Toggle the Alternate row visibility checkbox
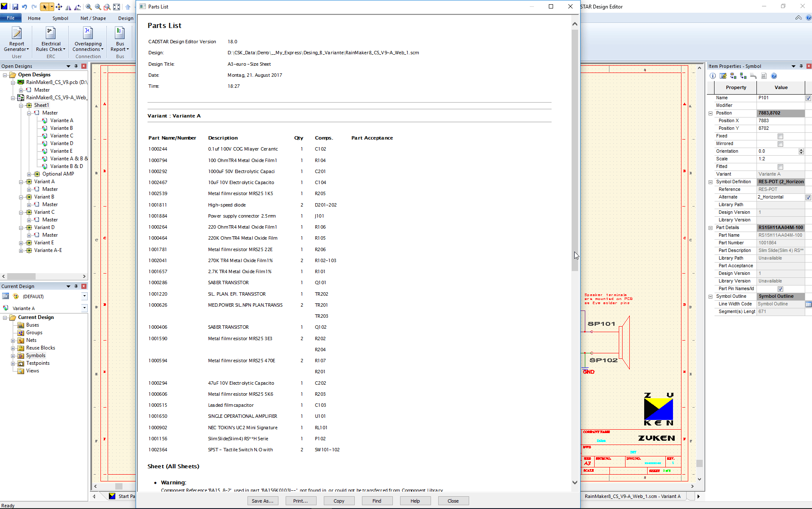 808,197
